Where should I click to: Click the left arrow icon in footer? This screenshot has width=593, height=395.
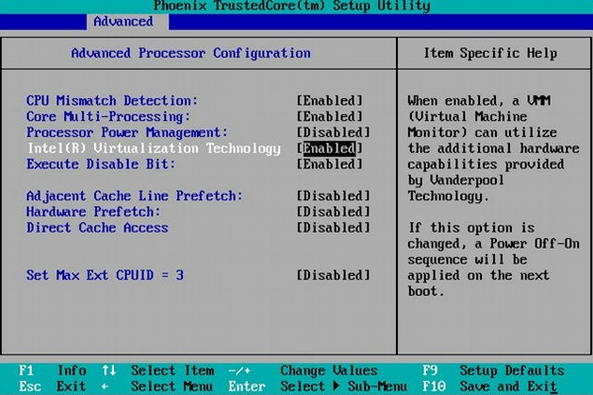105,387
